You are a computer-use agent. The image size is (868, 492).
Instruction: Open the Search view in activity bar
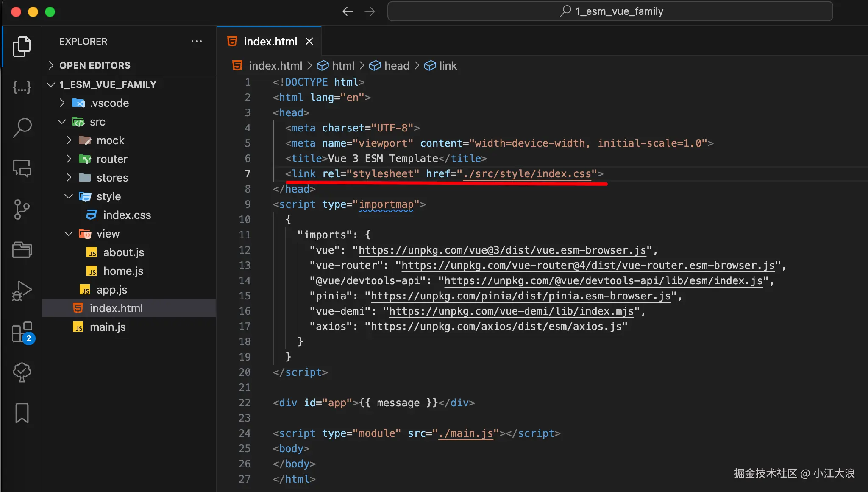(x=22, y=128)
